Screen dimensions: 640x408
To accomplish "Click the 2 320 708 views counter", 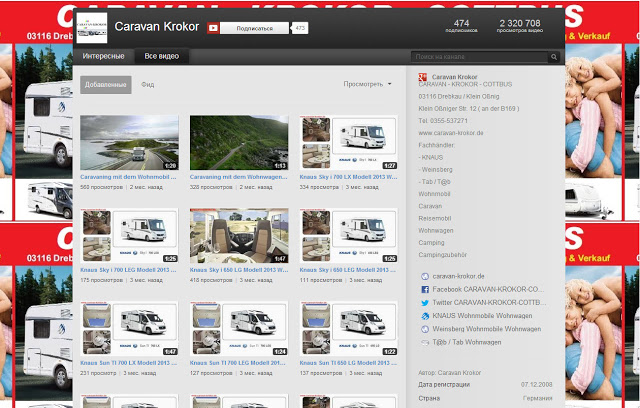I will (x=520, y=26).
